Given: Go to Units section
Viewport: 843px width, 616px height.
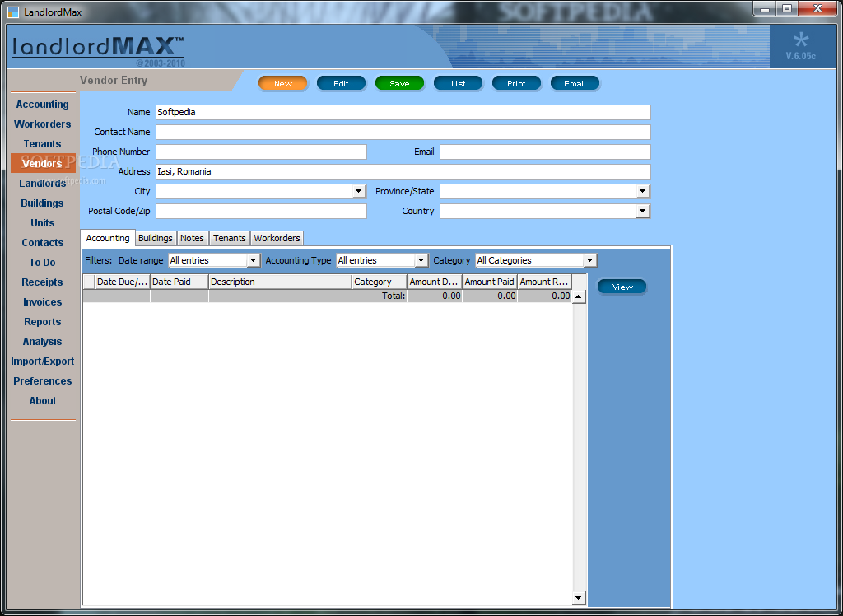Looking at the screenshot, I should [43, 222].
